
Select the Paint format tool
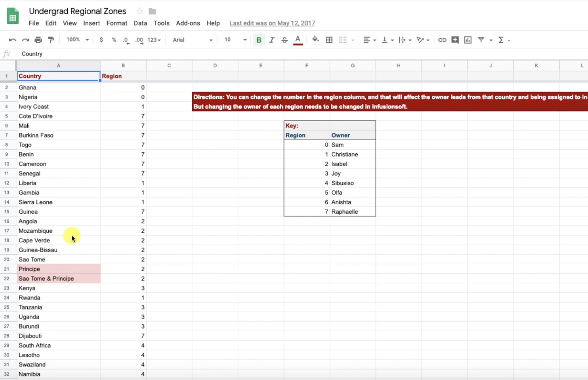51,40
